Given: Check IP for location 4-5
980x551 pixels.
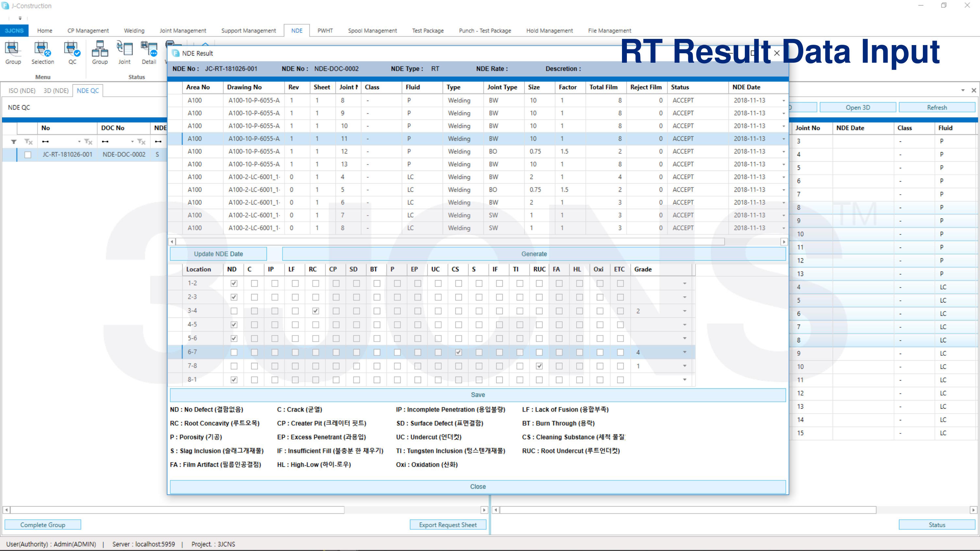Looking at the screenshot, I should coord(275,325).
